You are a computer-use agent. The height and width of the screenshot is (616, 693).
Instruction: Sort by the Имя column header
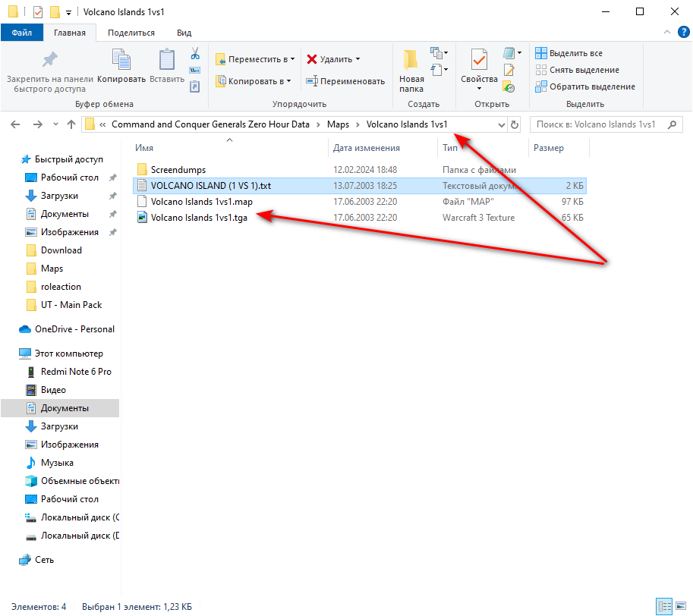[230, 148]
